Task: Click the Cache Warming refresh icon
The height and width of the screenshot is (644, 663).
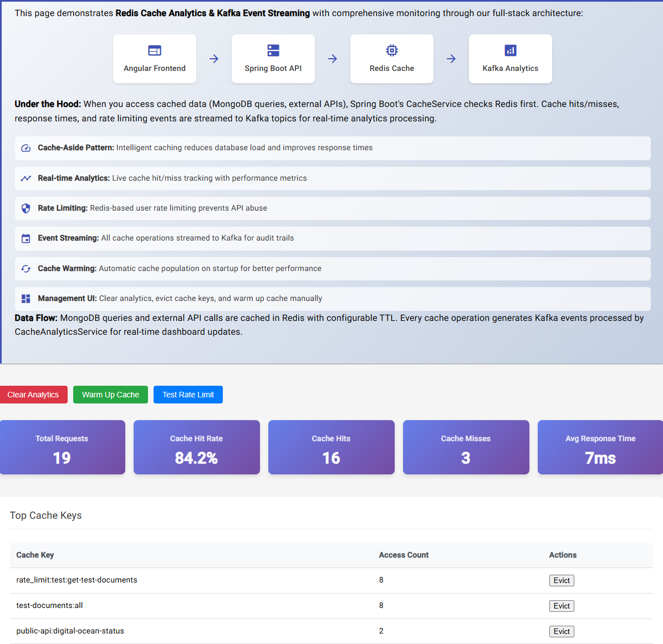Action: 25,268
